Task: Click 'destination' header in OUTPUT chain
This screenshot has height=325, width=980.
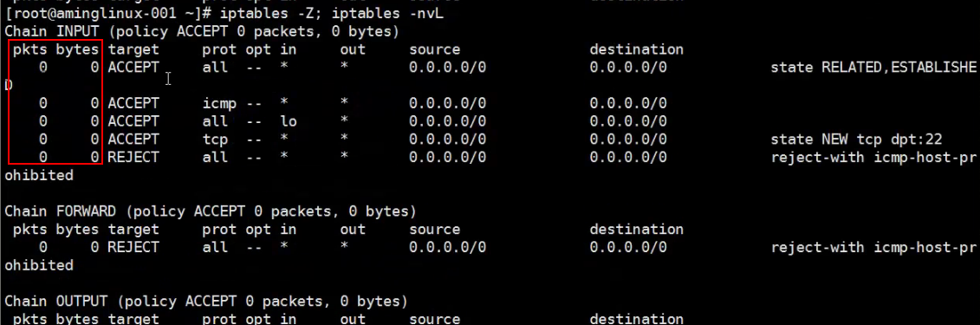Action: tap(636, 319)
